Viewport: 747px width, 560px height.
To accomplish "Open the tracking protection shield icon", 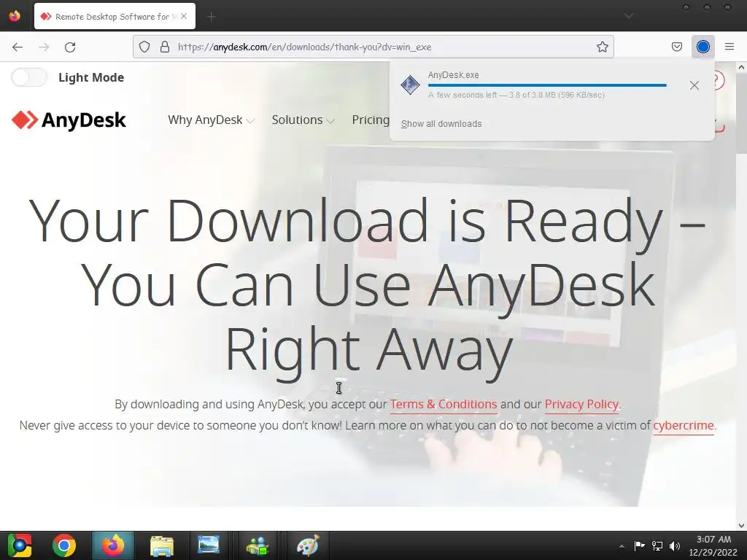I will pyautogui.click(x=144, y=47).
